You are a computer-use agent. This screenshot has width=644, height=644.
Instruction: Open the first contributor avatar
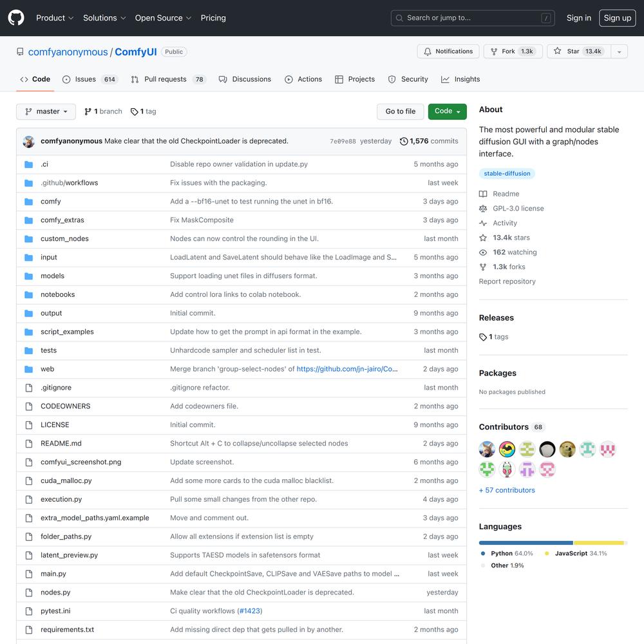pyautogui.click(x=487, y=450)
